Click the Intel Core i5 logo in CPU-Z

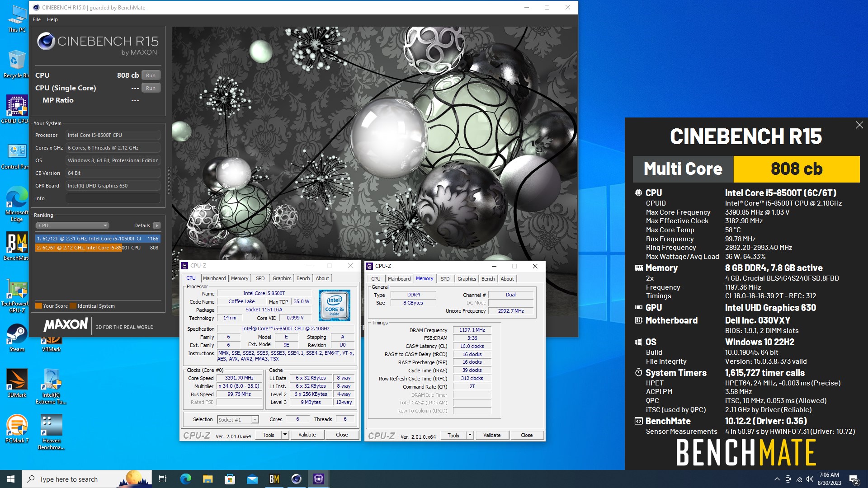[x=335, y=306]
